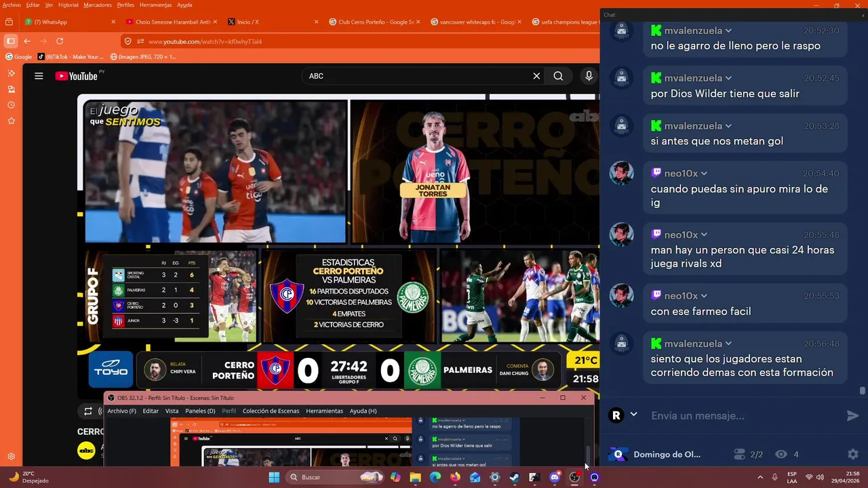Show hidden system tray icons chevron

[x=760, y=477]
